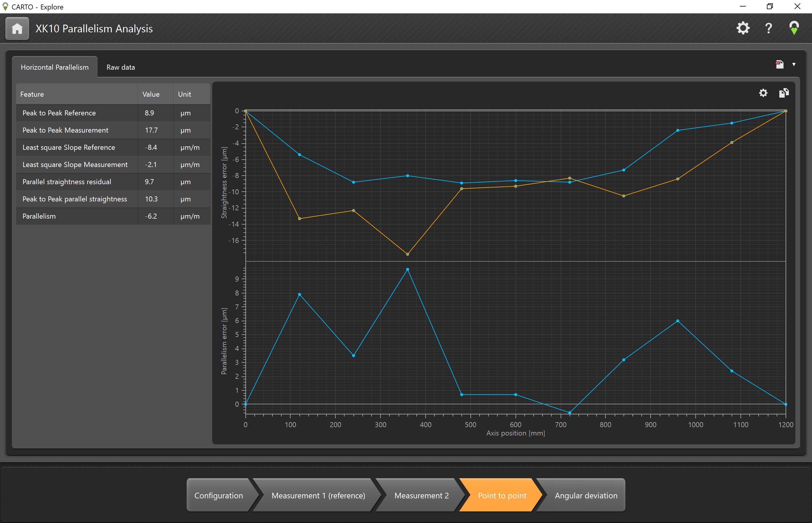Click the PDF export report icon
Screen dimensions: 812x523
779,65
